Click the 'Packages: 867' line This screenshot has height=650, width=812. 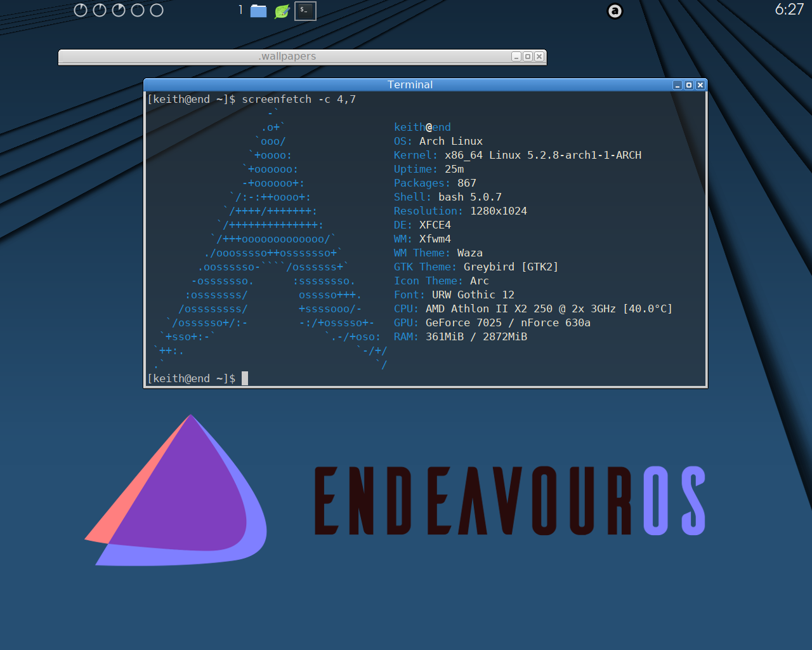click(x=435, y=183)
